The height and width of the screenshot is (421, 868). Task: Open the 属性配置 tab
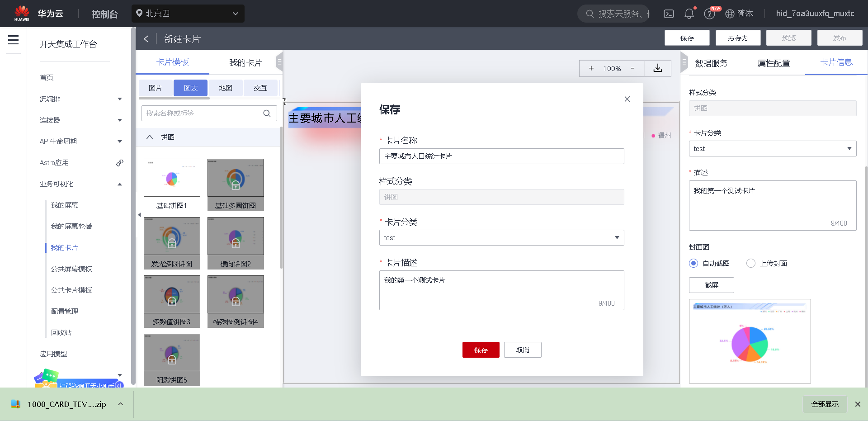774,63
